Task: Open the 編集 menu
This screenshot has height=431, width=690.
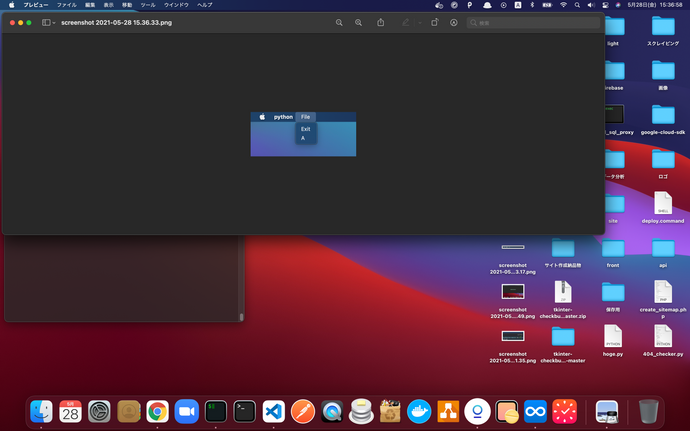Action: pos(90,5)
